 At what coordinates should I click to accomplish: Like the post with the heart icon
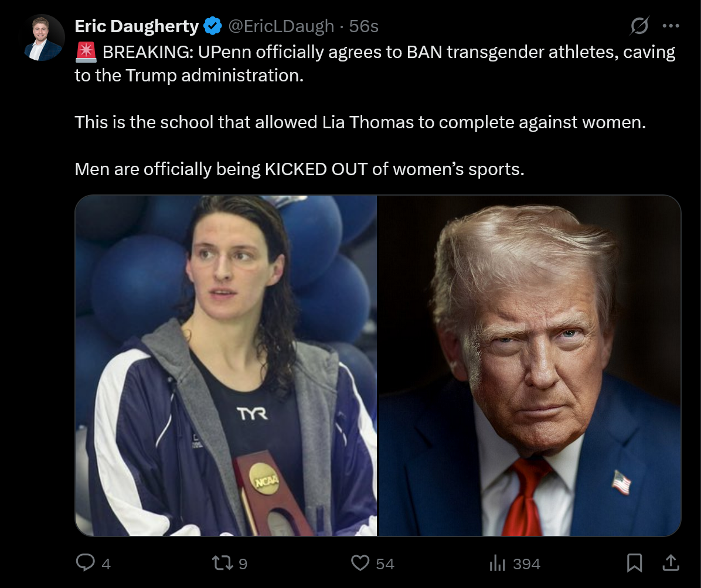[x=360, y=563]
